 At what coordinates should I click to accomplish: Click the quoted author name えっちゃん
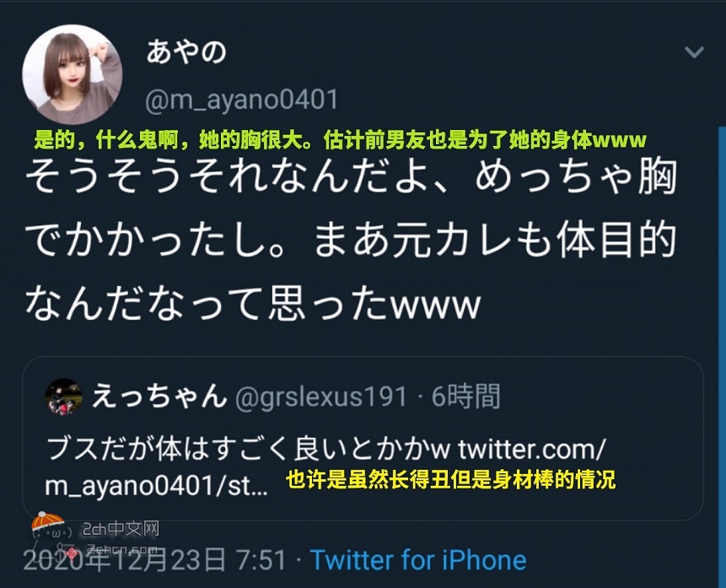[159, 396]
